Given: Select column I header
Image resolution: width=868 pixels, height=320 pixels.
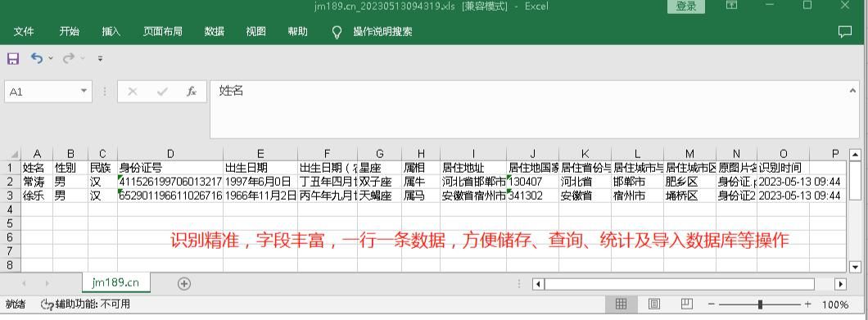Looking at the screenshot, I should [473, 154].
